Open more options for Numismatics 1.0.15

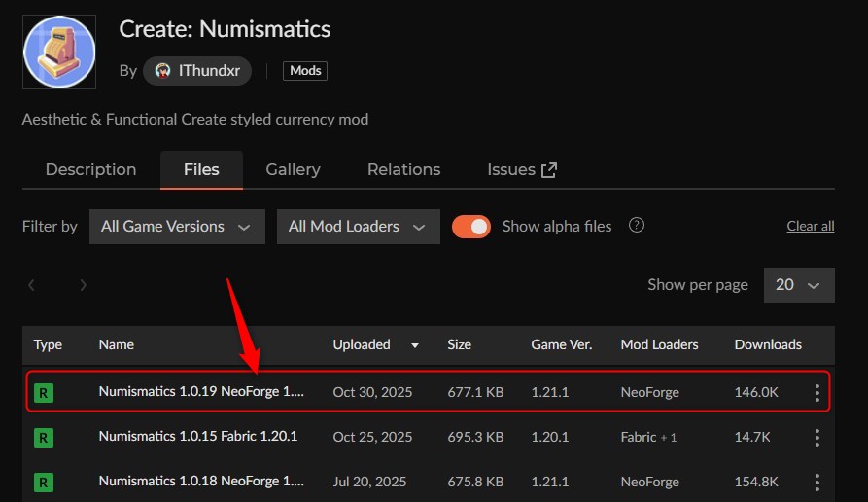[817, 438]
